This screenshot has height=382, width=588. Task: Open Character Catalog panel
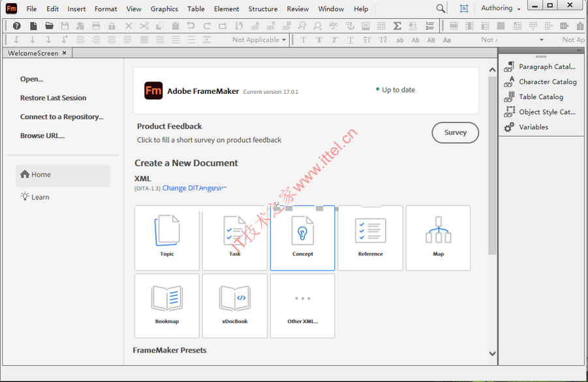pyautogui.click(x=541, y=81)
